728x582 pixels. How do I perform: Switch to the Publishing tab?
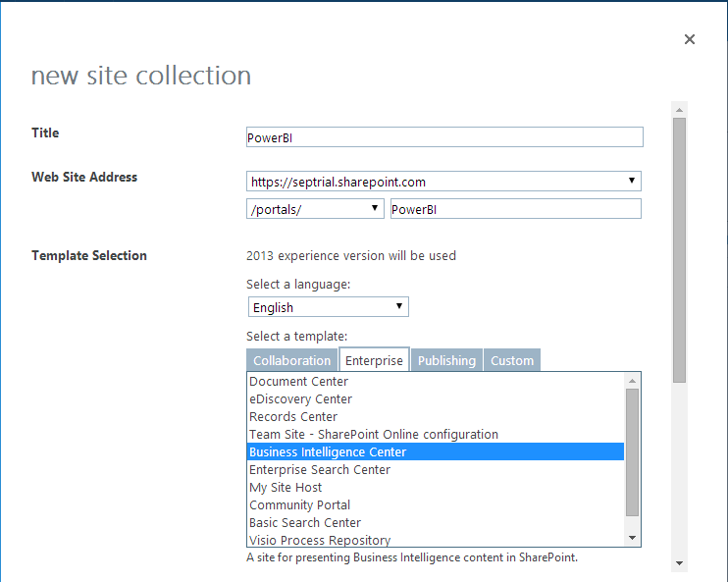pyautogui.click(x=446, y=360)
